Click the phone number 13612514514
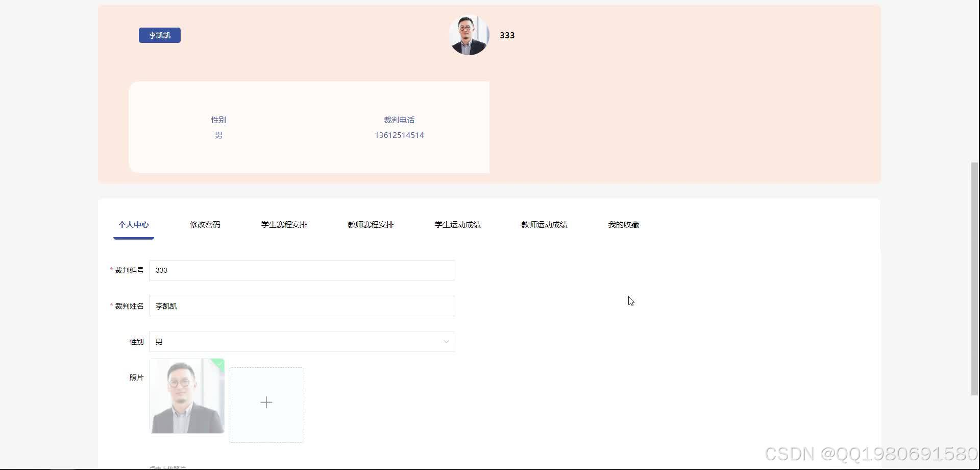 tap(399, 135)
